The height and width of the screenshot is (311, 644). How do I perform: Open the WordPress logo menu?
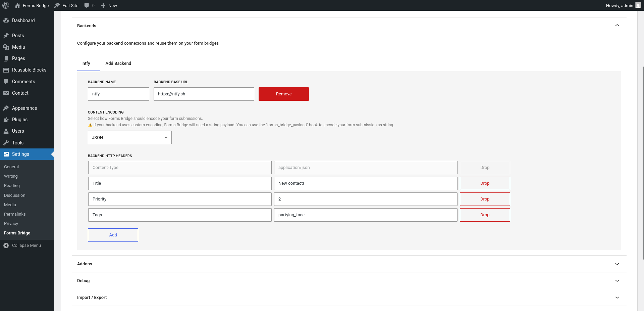coord(6,5)
